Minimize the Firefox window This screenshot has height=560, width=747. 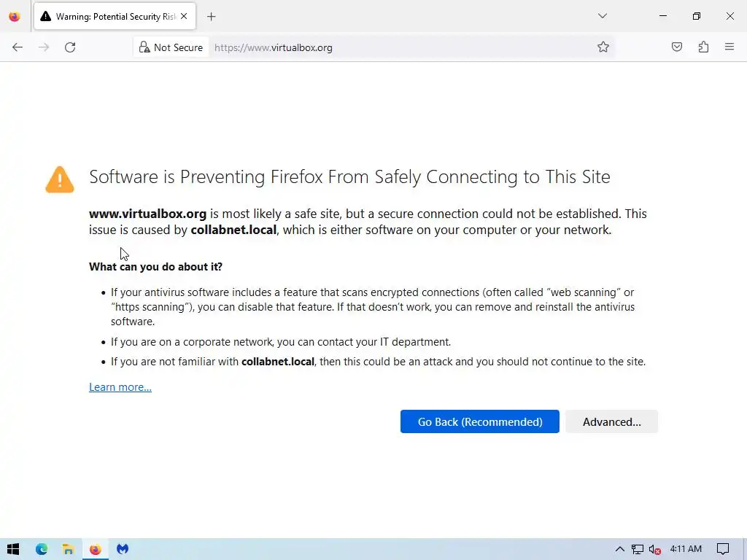(x=663, y=16)
